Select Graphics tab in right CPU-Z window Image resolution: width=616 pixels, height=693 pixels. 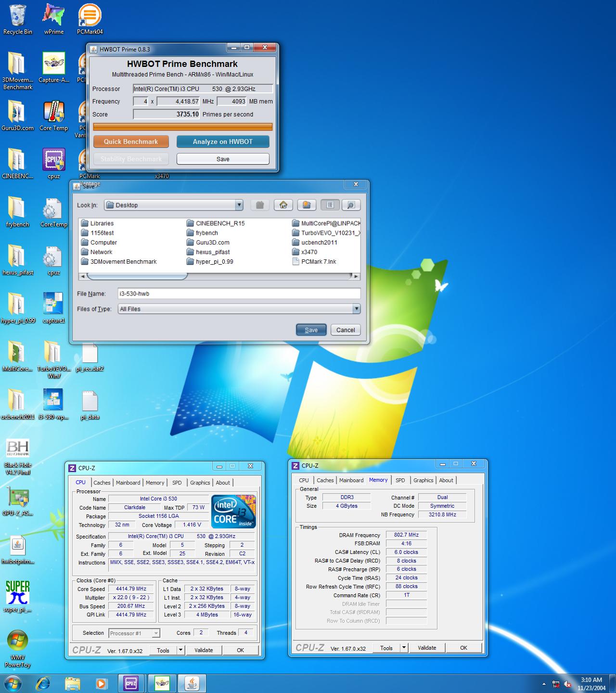(x=423, y=480)
